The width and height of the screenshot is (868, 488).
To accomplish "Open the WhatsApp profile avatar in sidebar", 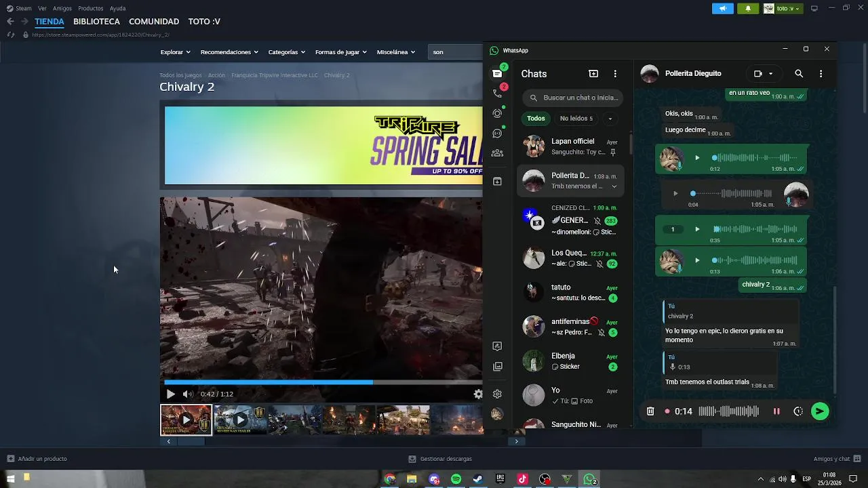I will [x=497, y=413].
